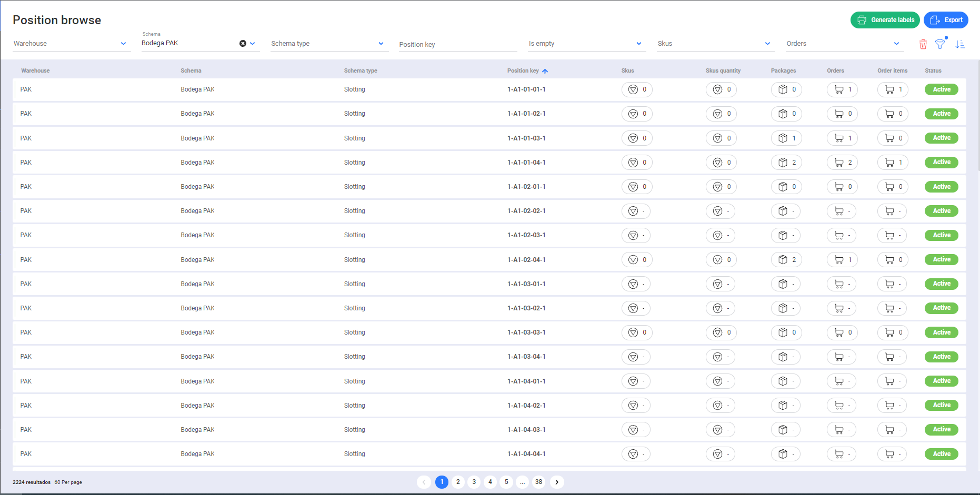Click Skus quantity badge for 1-A1-01-02-1
Image resolution: width=980 pixels, height=495 pixels.
click(x=721, y=114)
